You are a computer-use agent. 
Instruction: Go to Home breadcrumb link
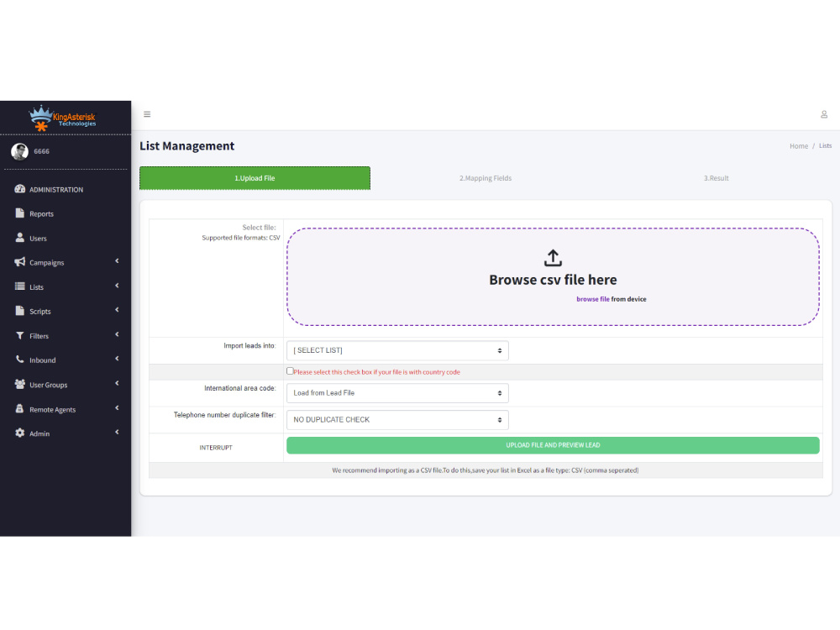[x=799, y=146]
